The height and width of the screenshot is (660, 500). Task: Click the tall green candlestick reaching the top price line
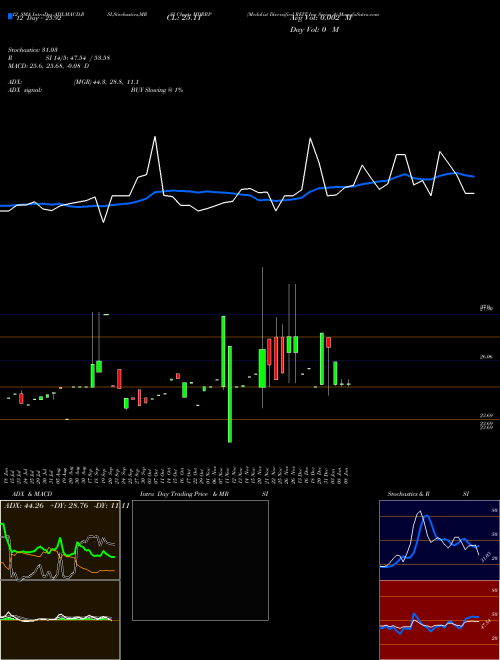click(223, 351)
